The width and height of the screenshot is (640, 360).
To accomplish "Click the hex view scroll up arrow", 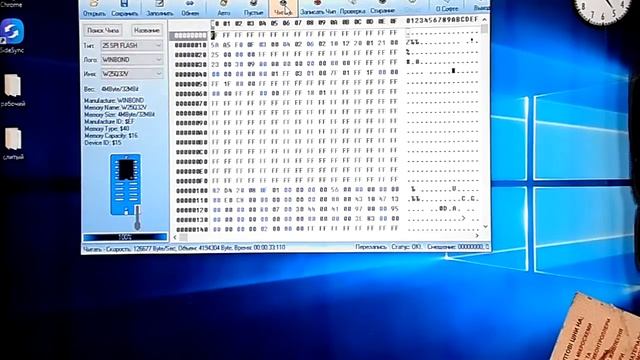I will (484, 20).
